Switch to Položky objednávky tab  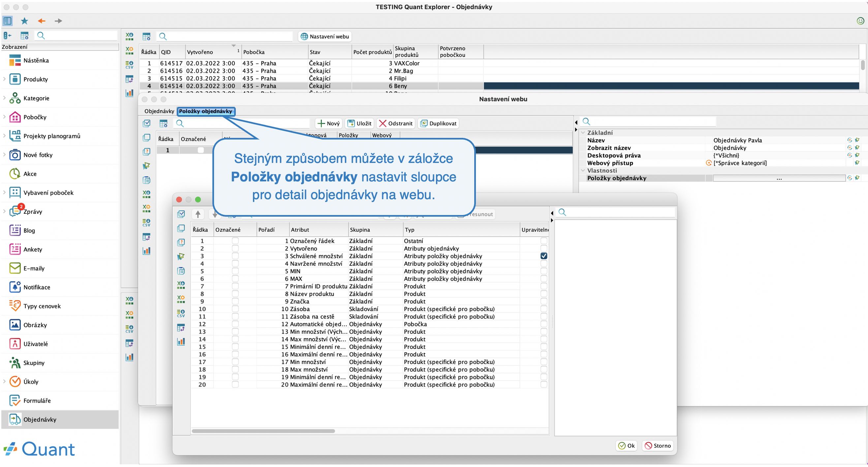tap(205, 111)
